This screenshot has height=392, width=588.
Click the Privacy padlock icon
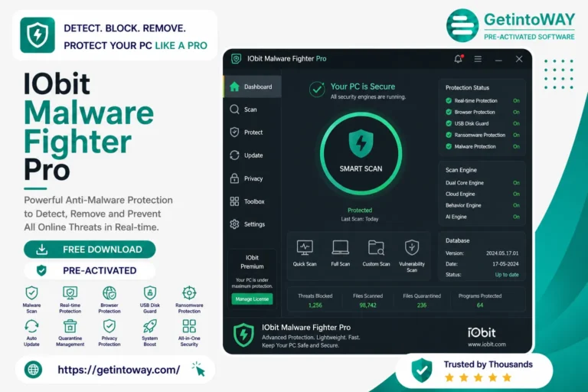click(x=234, y=178)
